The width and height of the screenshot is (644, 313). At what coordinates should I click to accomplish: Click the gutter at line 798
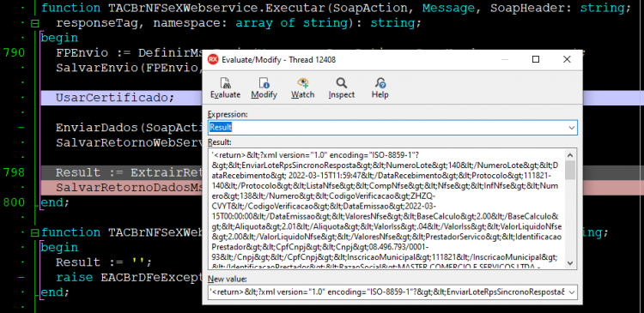(x=14, y=172)
